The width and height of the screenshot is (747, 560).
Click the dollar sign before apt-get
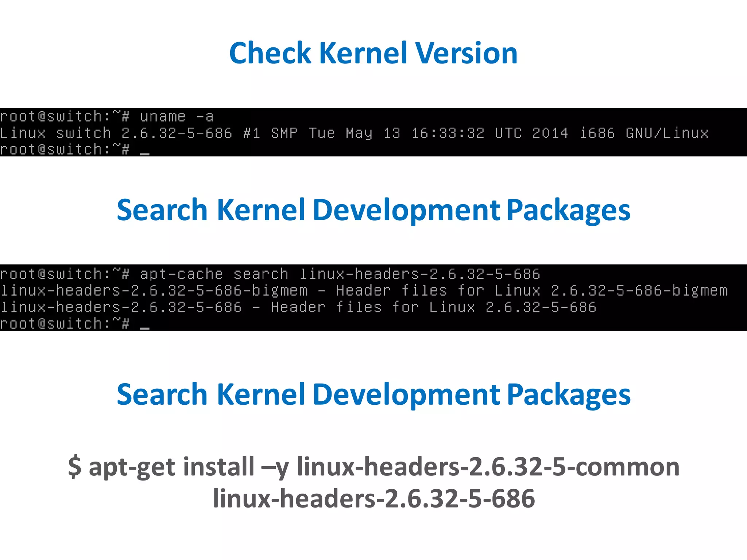pos(75,467)
